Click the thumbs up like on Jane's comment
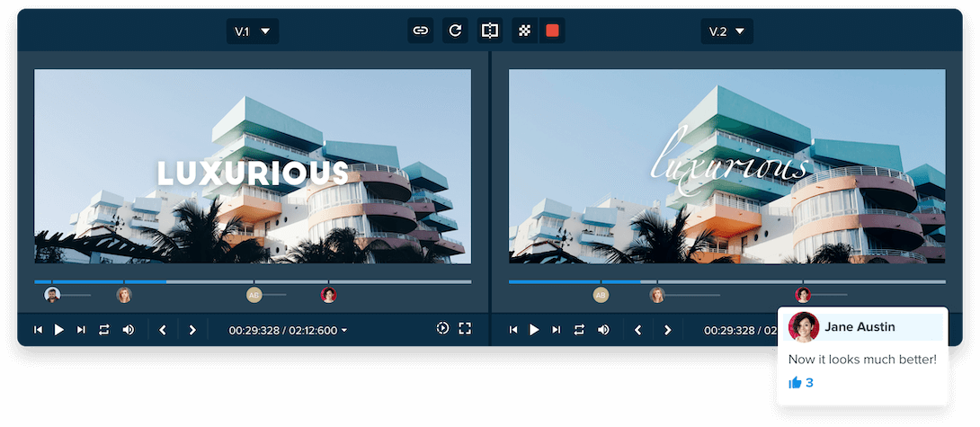Screen dimensions: 980x427 tap(795, 383)
